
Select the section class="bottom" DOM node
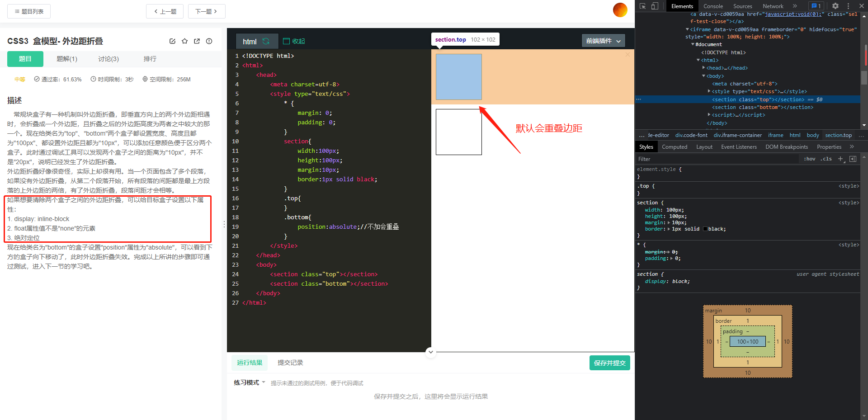(x=763, y=107)
